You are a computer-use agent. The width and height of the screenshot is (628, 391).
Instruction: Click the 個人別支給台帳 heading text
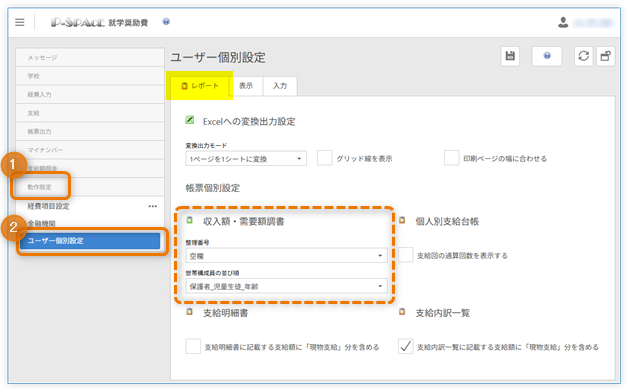click(x=447, y=221)
